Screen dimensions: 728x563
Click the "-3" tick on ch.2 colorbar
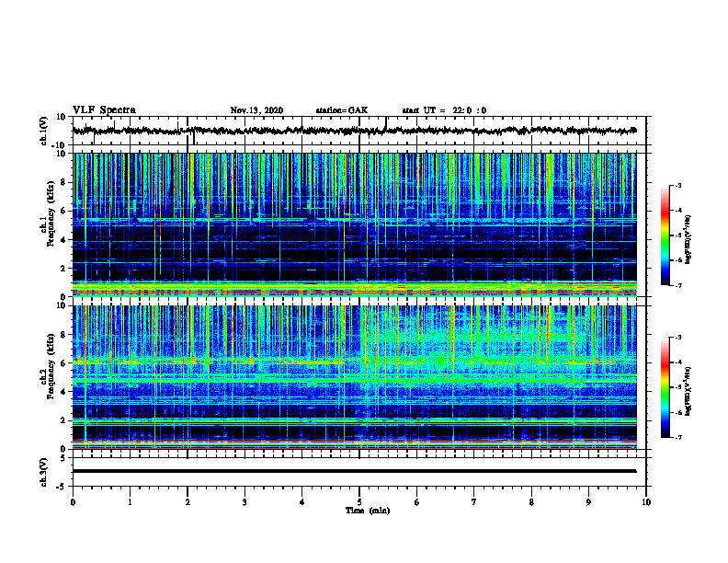[x=678, y=338]
